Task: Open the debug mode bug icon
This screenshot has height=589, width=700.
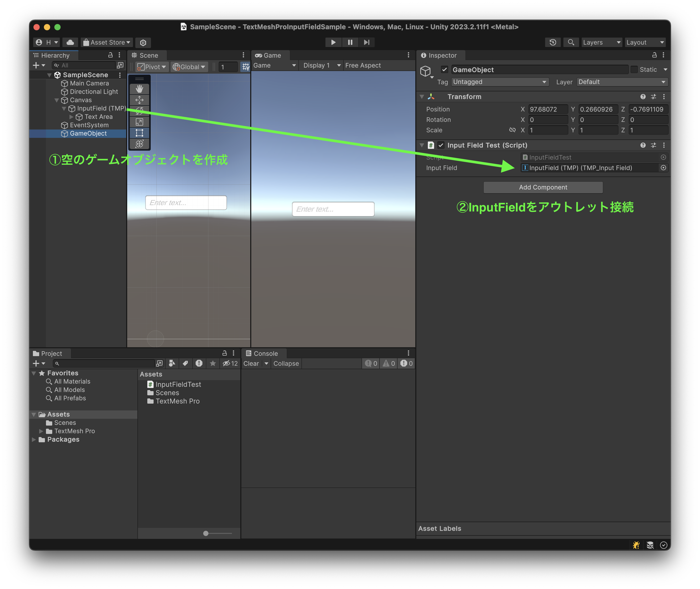Action: click(636, 545)
